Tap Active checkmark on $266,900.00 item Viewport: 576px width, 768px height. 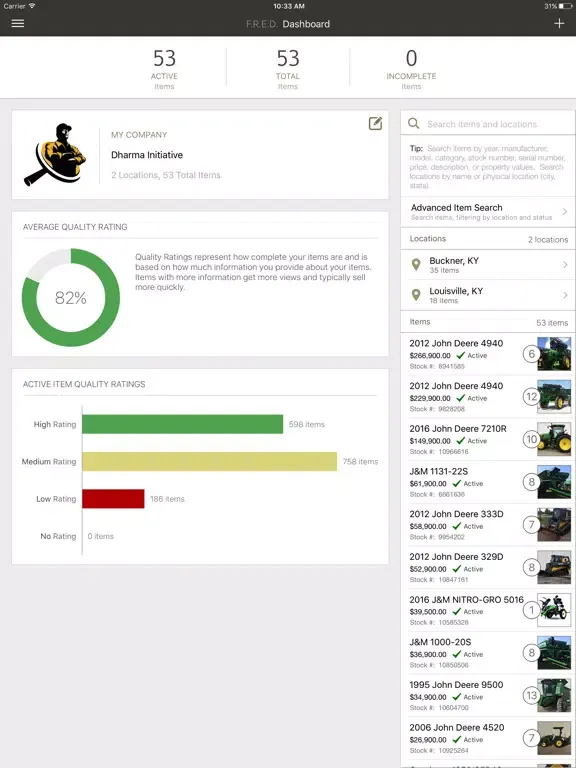[x=460, y=355]
